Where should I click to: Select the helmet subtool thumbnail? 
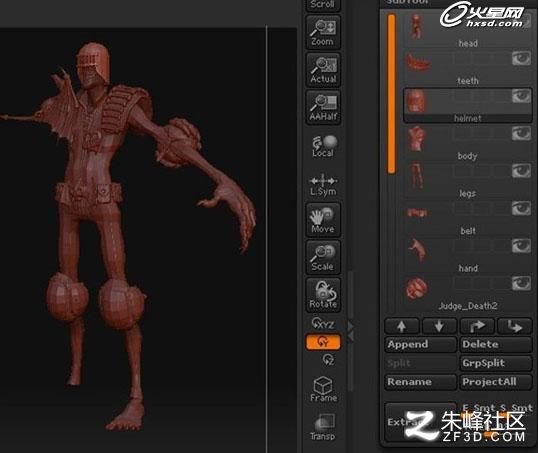tap(416, 101)
